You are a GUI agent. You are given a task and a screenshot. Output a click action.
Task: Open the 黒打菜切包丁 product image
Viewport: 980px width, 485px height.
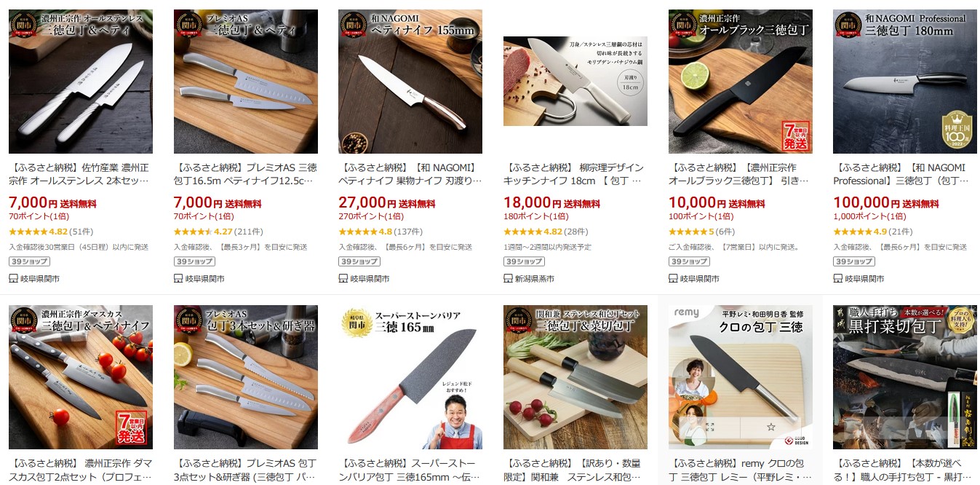pos(905,377)
